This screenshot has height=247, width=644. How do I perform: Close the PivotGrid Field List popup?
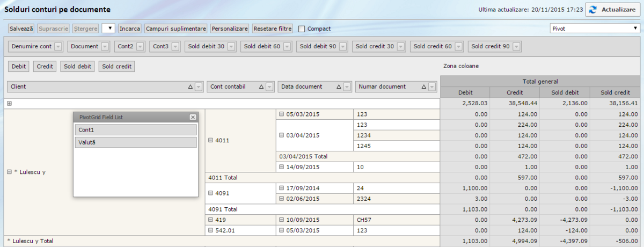193,117
